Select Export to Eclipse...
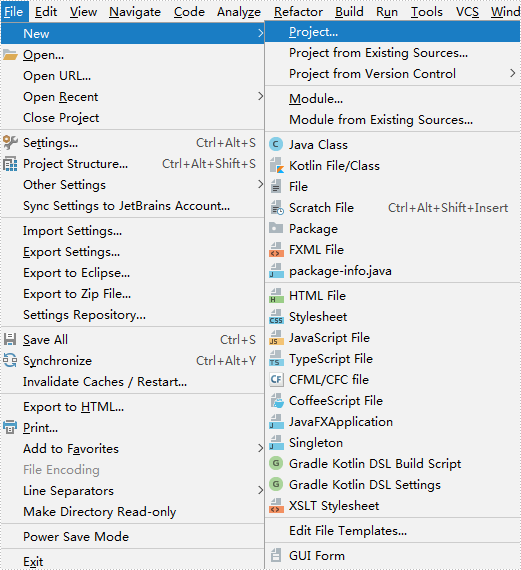This screenshot has height=570, width=521. coord(132,273)
